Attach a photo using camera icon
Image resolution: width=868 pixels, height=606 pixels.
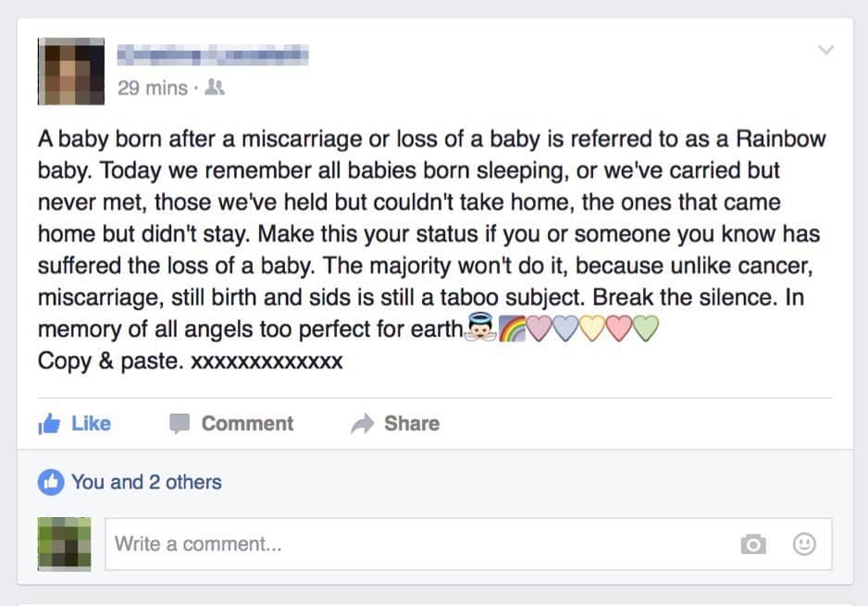[753, 545]
